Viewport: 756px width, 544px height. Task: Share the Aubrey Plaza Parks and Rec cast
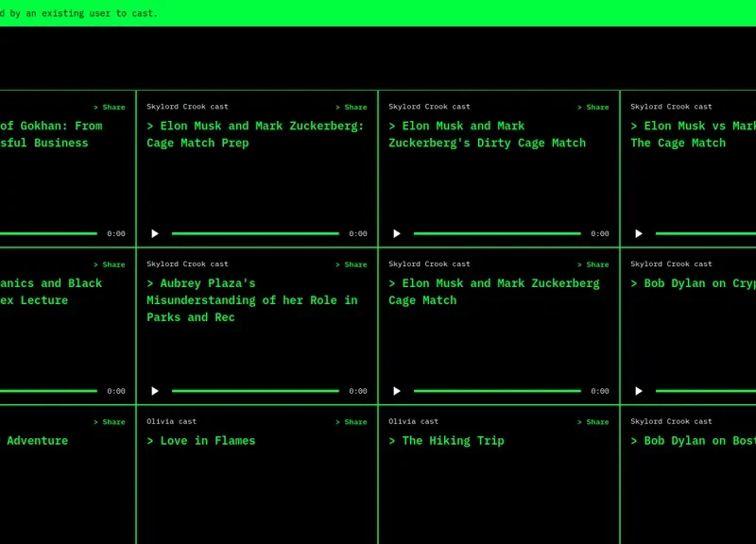coord(352,264)
